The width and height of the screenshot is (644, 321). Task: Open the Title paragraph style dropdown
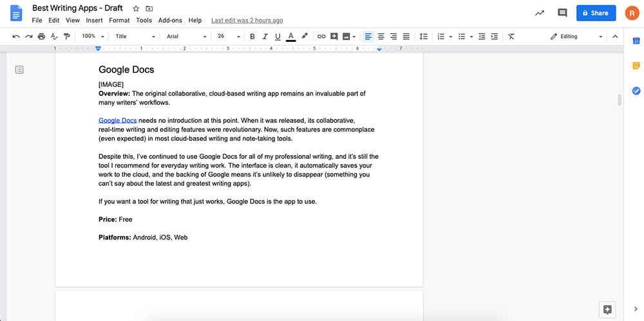(135, 37)
